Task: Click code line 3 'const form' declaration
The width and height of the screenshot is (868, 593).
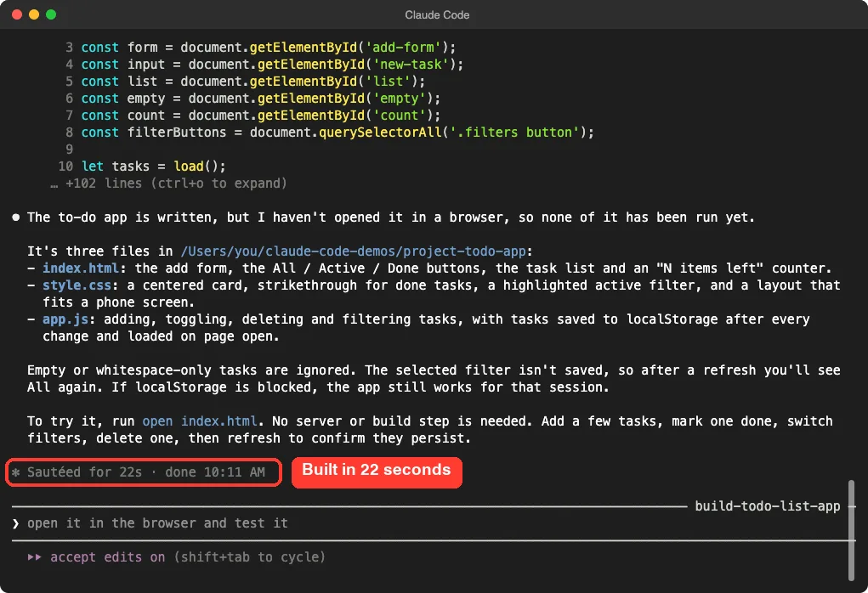Action: point(269,48)
